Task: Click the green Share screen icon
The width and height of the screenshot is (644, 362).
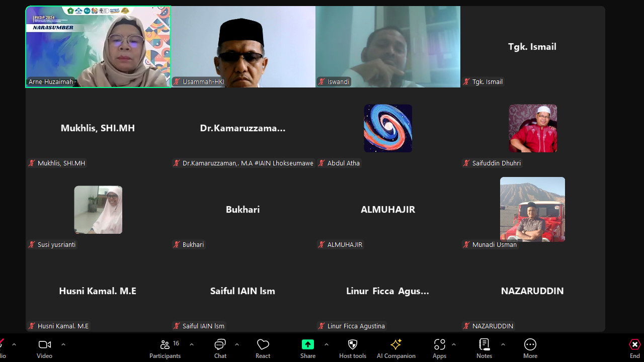Action: click(x=308, y=344)
